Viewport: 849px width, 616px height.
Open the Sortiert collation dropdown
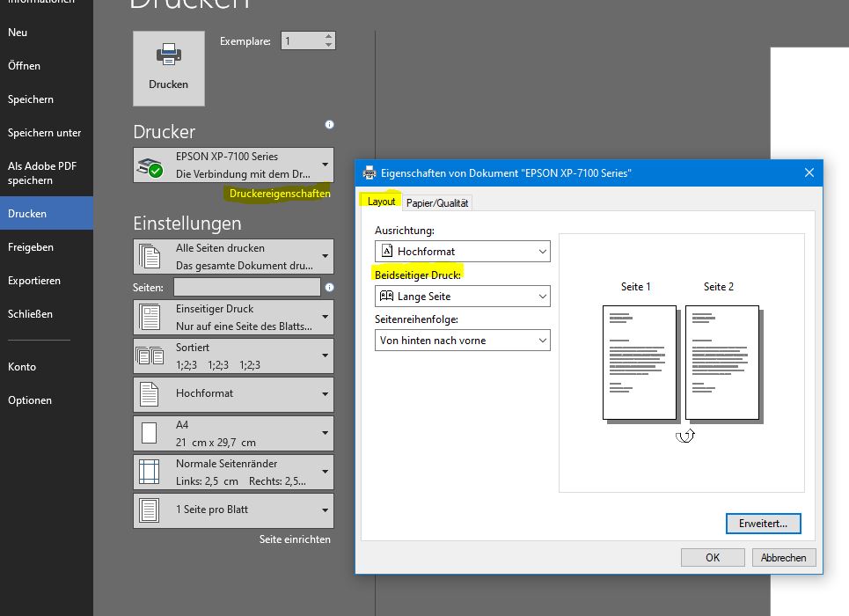233,356
